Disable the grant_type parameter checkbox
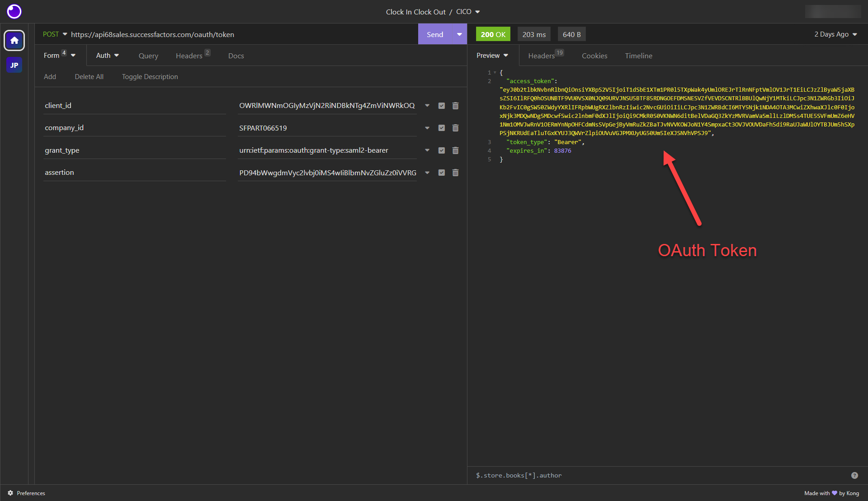The width and height of the screenshot is (868, 501). (x=442, y=150)
